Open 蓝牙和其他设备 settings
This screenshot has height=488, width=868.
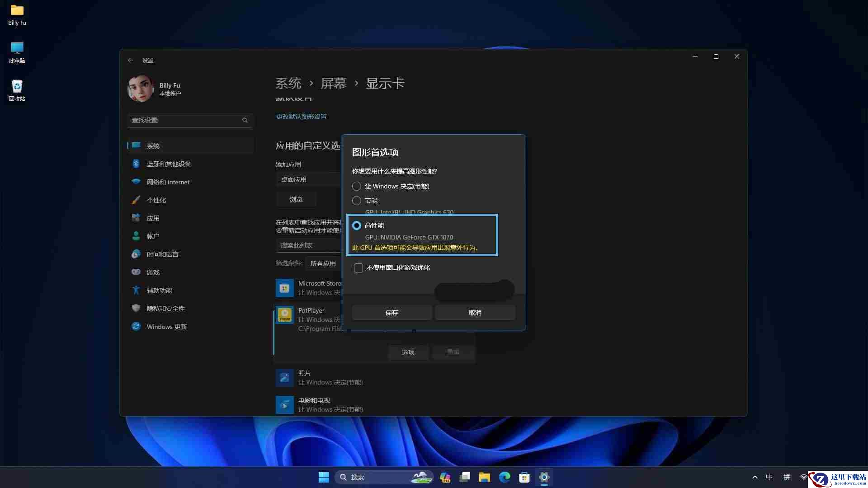(x=190, y=164)
